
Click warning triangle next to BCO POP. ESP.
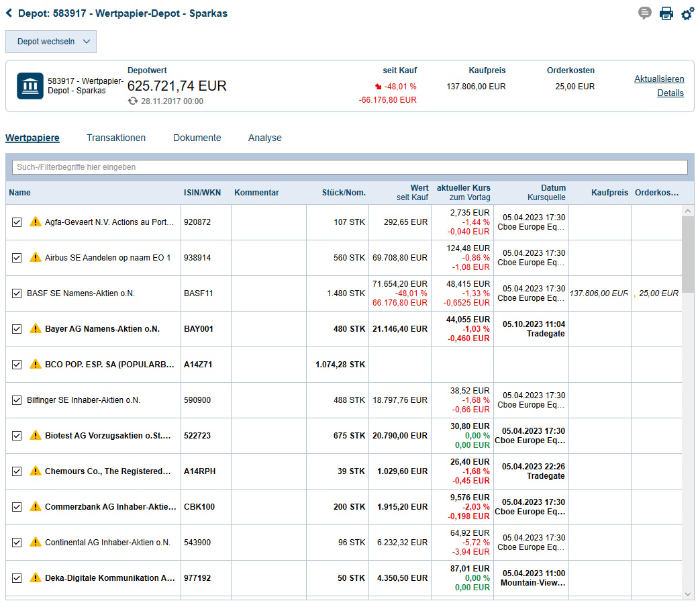click(x=36, y=364)
